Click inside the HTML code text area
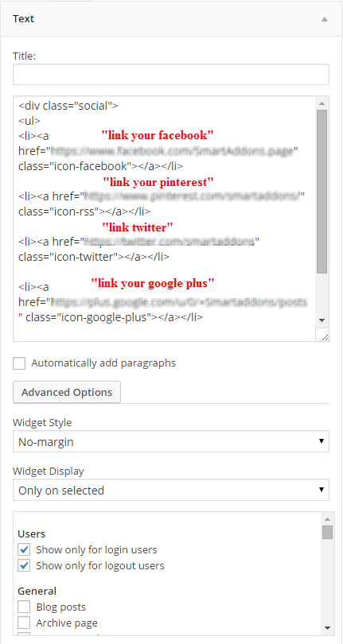The image size is (343, 644). click(165, 218)
